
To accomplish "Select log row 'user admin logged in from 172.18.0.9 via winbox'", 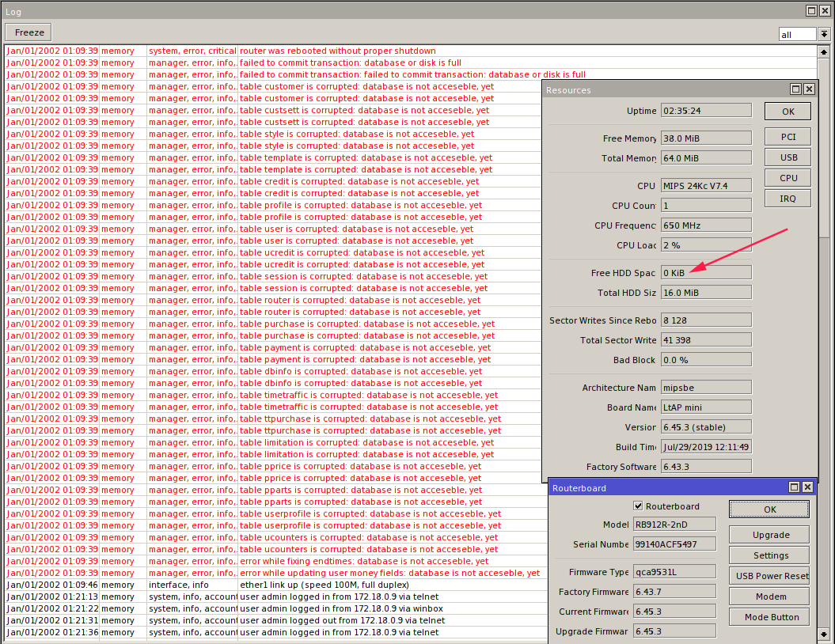I will point(276,608).
